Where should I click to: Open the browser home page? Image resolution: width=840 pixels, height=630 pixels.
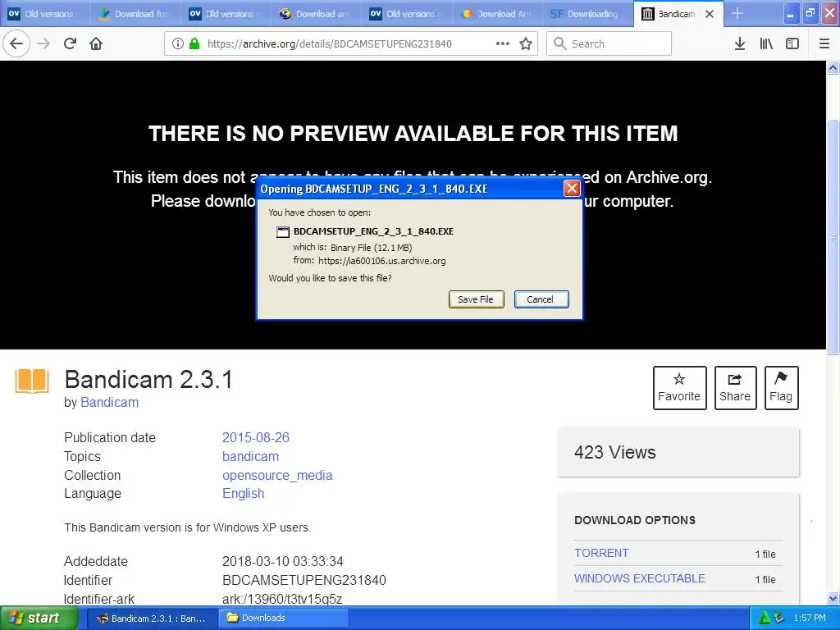96,43
